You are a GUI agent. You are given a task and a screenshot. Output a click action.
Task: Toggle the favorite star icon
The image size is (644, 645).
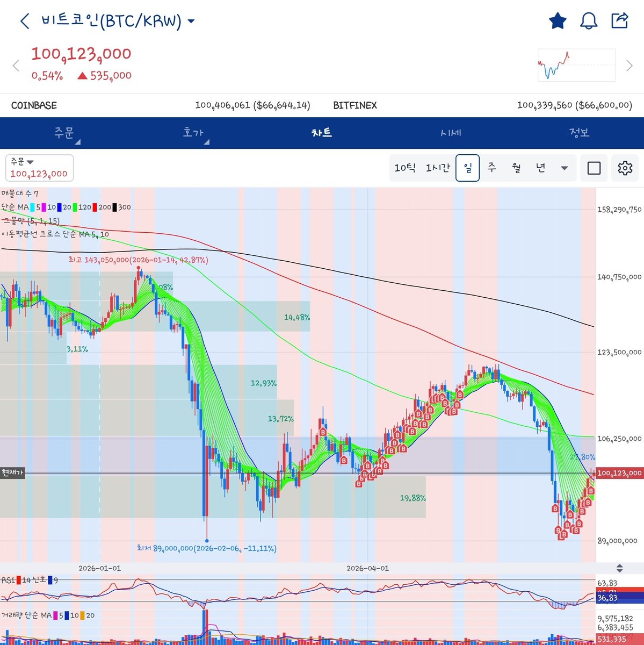pyautogui.click(x=558, y=21)
